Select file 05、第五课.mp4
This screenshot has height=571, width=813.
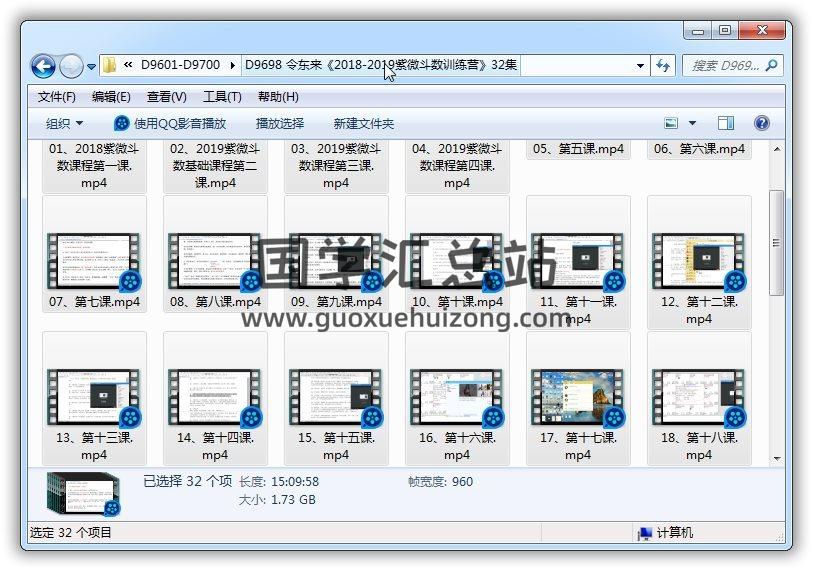pyautogui.click(x=578, y=149)
